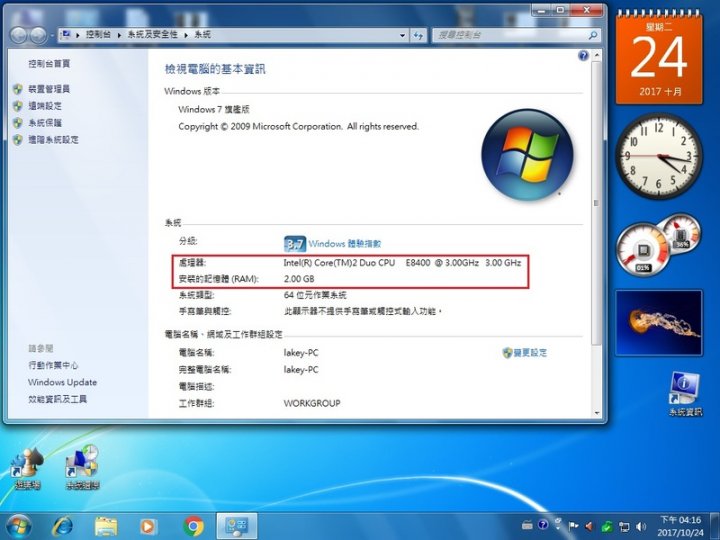Click the CPU meter gadget dial
Viewport: 720px width, 540px height.
[x=642, y=250]
